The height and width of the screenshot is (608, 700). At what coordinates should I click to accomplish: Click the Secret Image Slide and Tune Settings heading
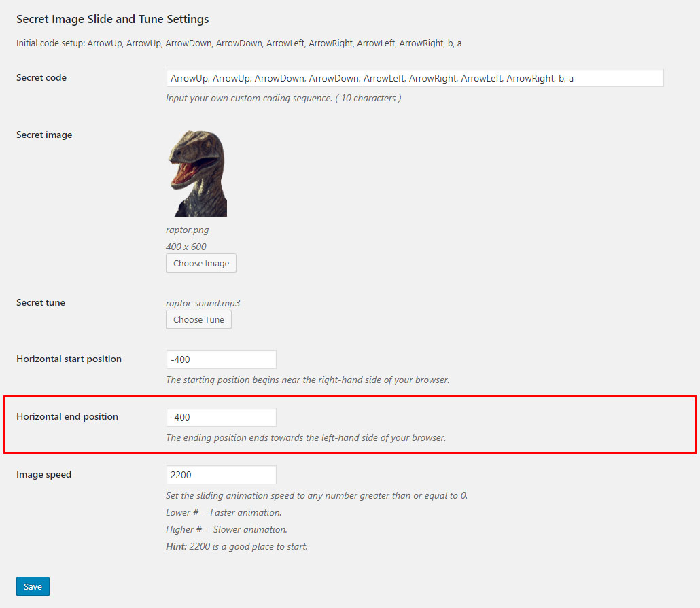(113, 19)
